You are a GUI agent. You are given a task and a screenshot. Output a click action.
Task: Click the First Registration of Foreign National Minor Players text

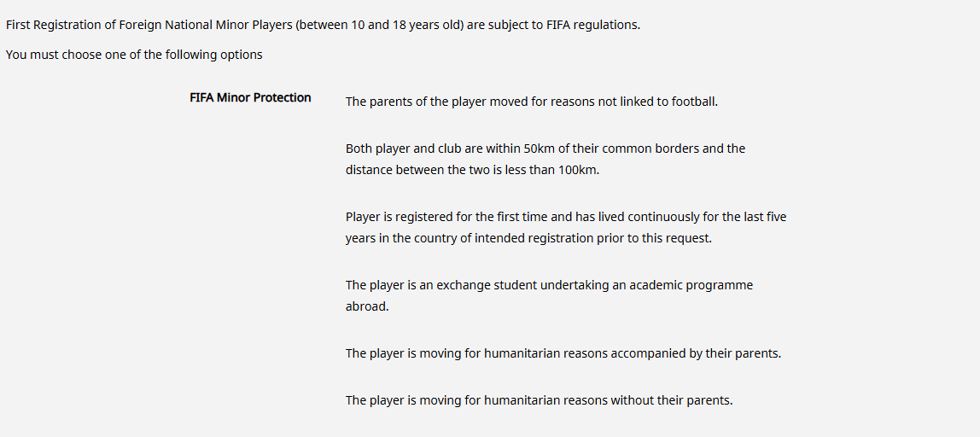[x=324, y=26]
